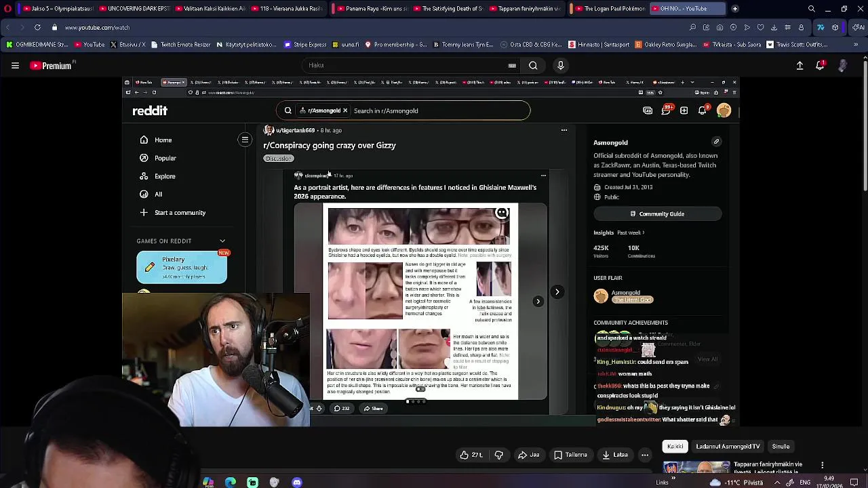Share the reddit post via Share button
Screen dimensions: 868x488
pyautogui.click(x=374, y=409)
